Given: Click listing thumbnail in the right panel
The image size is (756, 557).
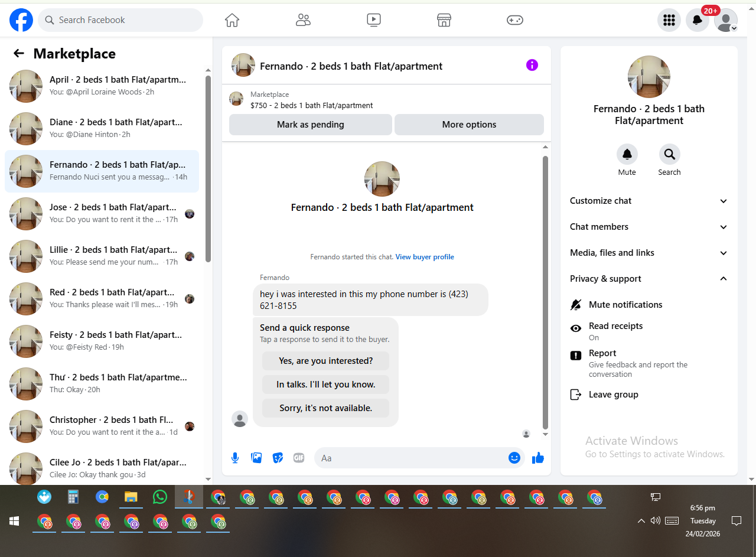Looking at the screenshot, I should [649, 77].
